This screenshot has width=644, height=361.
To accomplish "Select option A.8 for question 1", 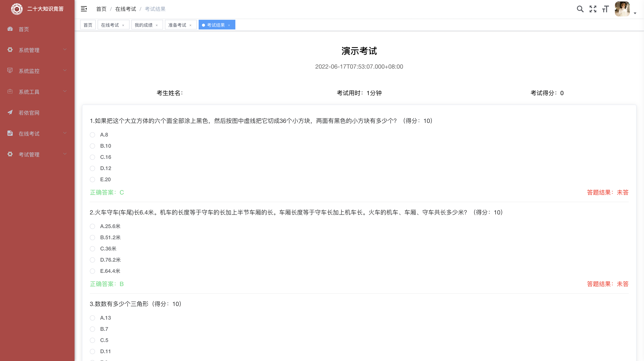I will pyautogui.click(x=92, y=135).
